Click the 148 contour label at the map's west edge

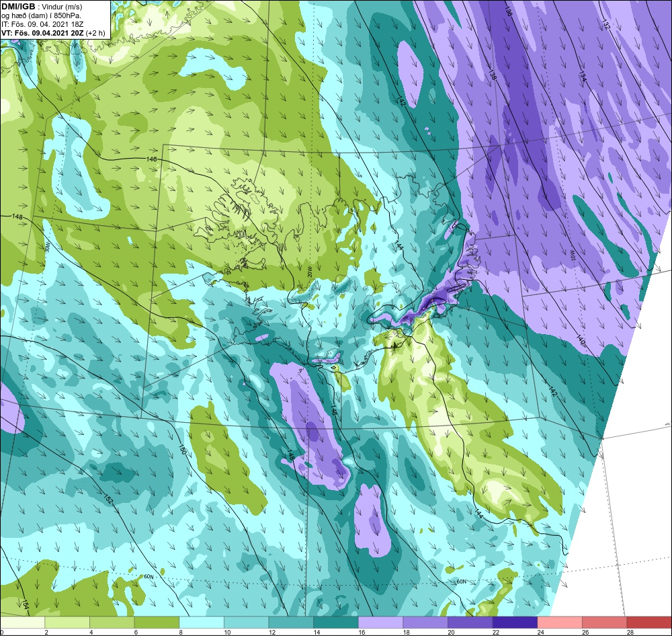[x=17, y=216]
